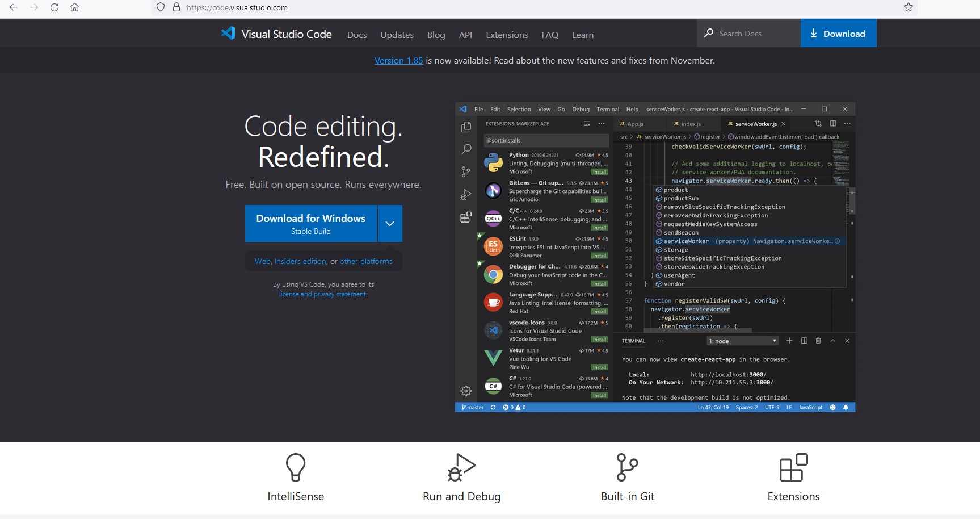The width and height of the screenshot is (980, 519).
Task: Click the browser forward arrow
Action: [x=34, y=7]
